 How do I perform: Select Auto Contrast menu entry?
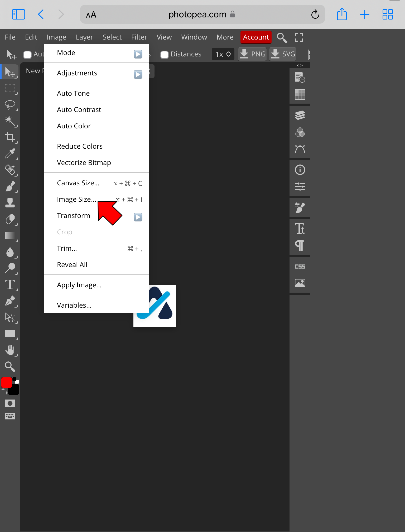click(97, 110)
